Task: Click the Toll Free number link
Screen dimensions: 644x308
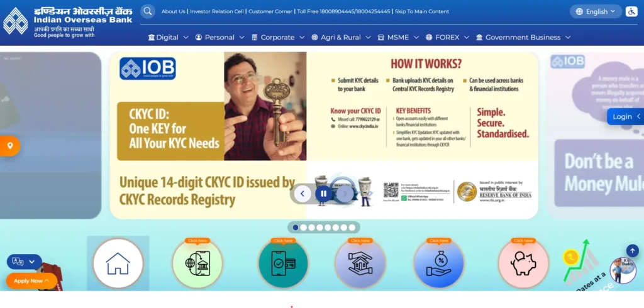Action: coord(343,11)
